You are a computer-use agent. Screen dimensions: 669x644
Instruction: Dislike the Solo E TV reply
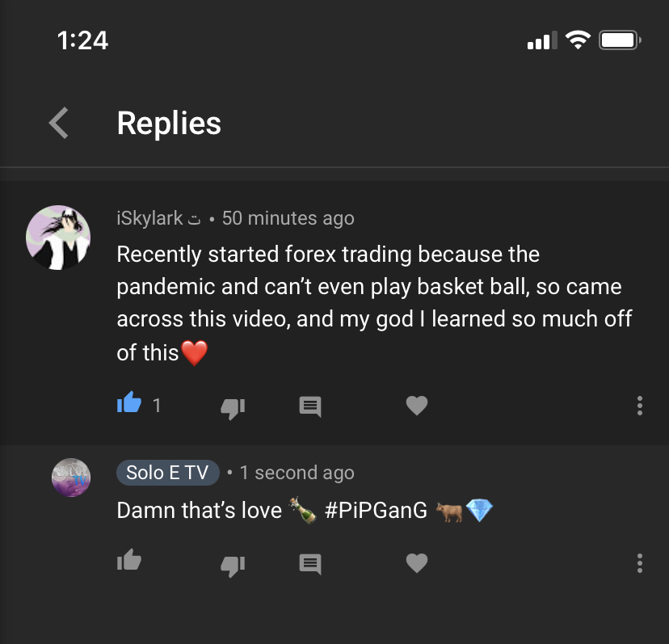coord(233,563)
